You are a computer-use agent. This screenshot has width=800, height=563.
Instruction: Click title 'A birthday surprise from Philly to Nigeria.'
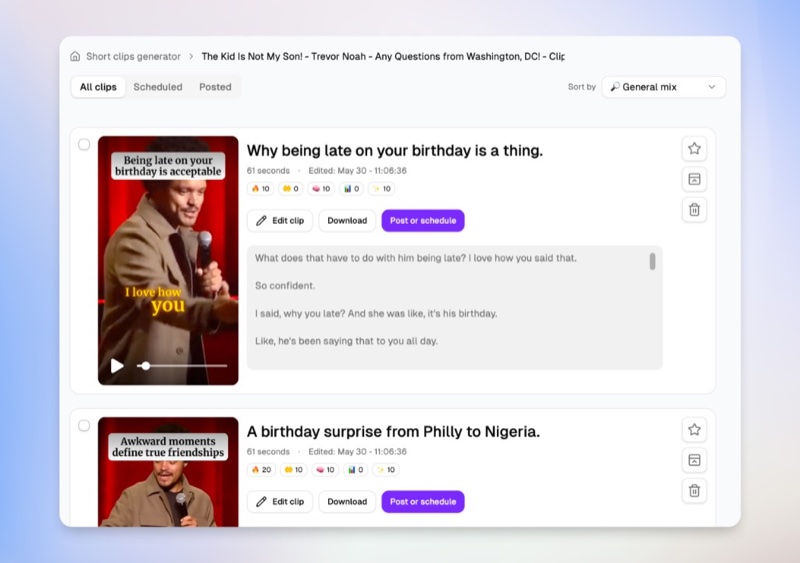[393, 432]
